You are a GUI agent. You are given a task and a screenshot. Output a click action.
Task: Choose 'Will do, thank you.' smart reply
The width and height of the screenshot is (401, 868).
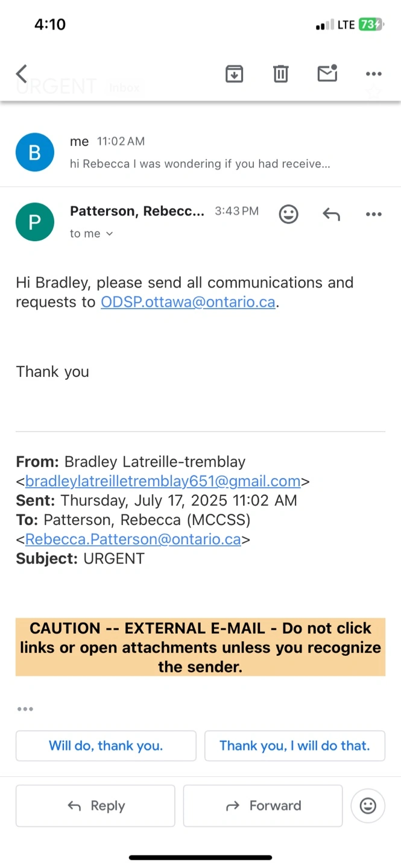click(106, 746)
